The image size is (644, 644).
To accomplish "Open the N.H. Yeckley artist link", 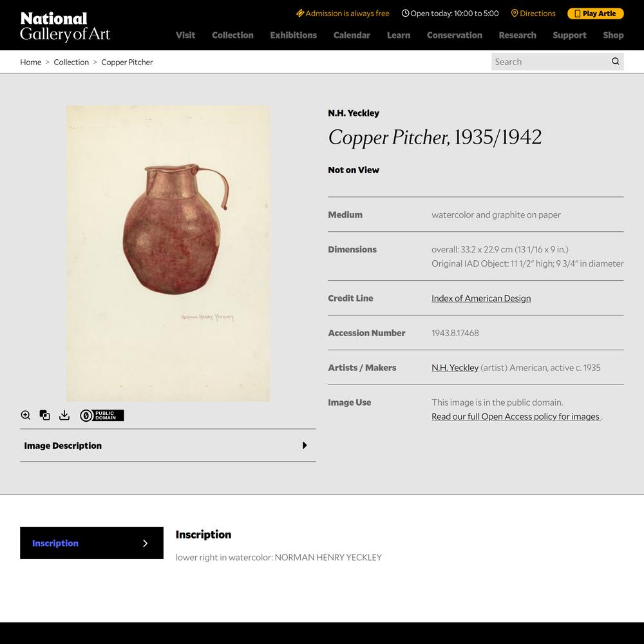I will point(455,368).
